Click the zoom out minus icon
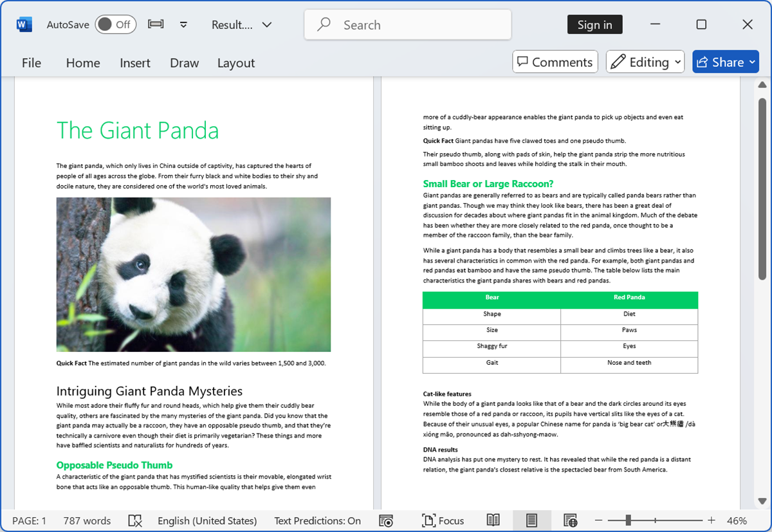The height and width of the screenshot is (532, 772). pyautogui.click(x=598, y=520)
